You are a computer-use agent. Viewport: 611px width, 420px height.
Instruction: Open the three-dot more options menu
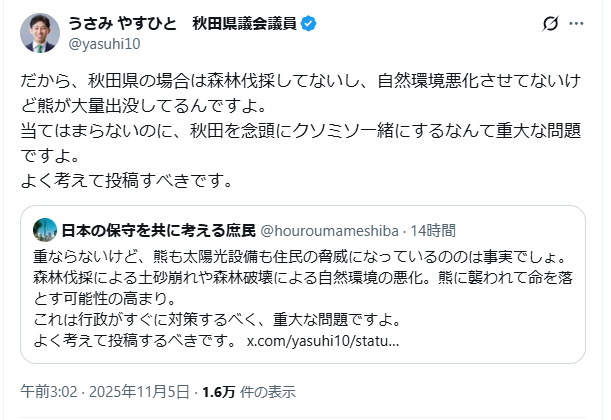[578, 23]
